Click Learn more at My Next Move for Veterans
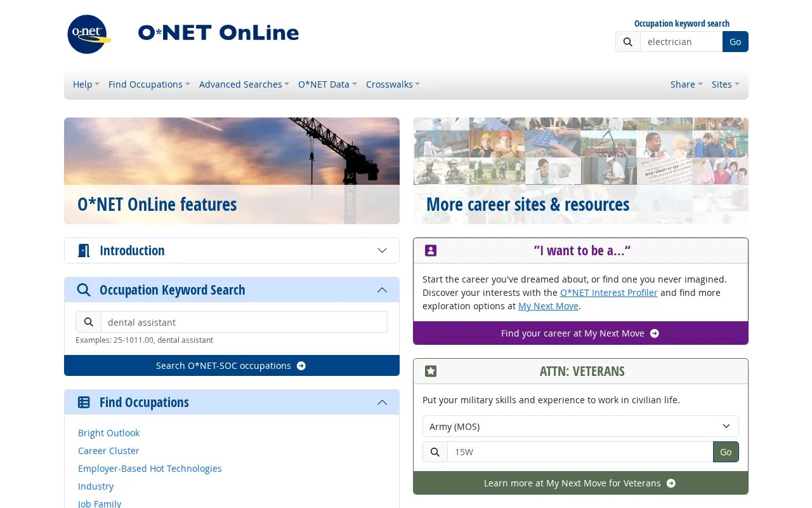 580,483
